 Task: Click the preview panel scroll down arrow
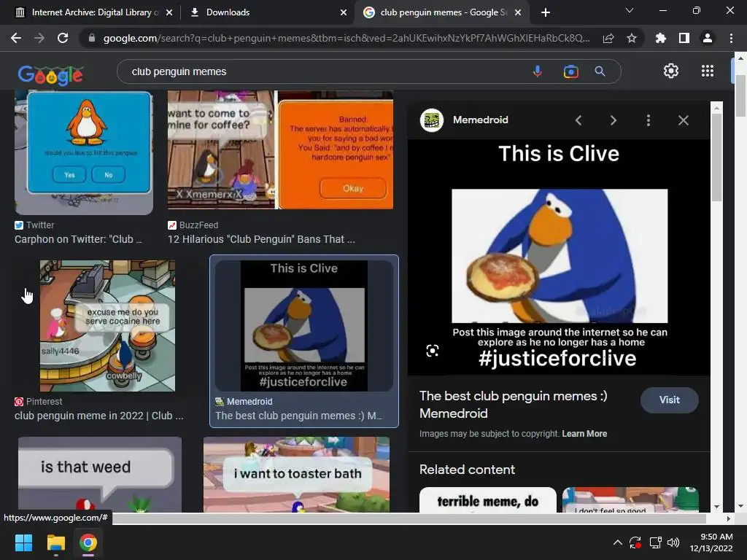pyautogui.click(x=716, y=507)
